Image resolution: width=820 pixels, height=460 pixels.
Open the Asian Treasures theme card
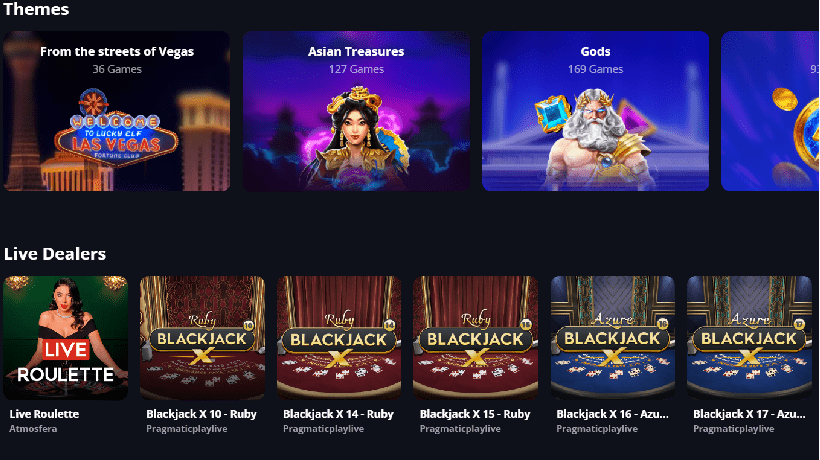pos(356,111)
